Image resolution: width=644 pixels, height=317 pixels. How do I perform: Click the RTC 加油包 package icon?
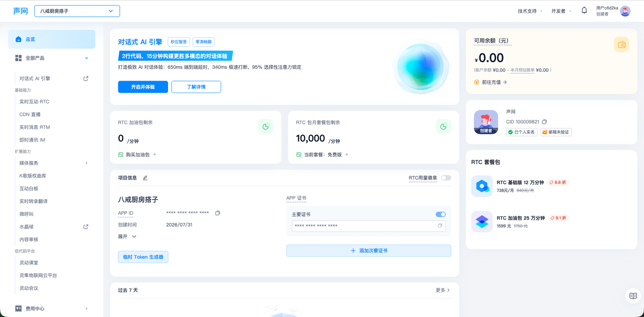click(x=482, y=222)
